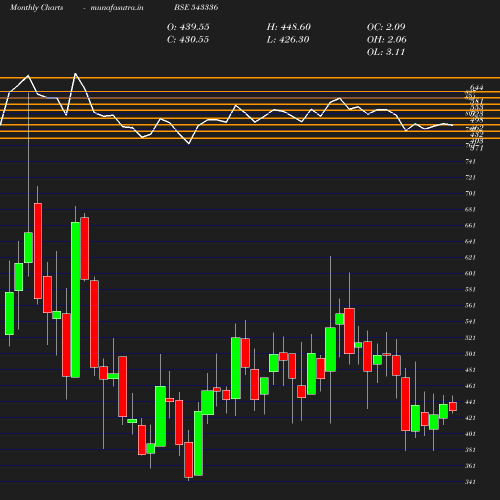Image resolution: width=500 pixels, height=500 pixels.
Task: Click the 621 price axis label
Action: tap(470, 258)
